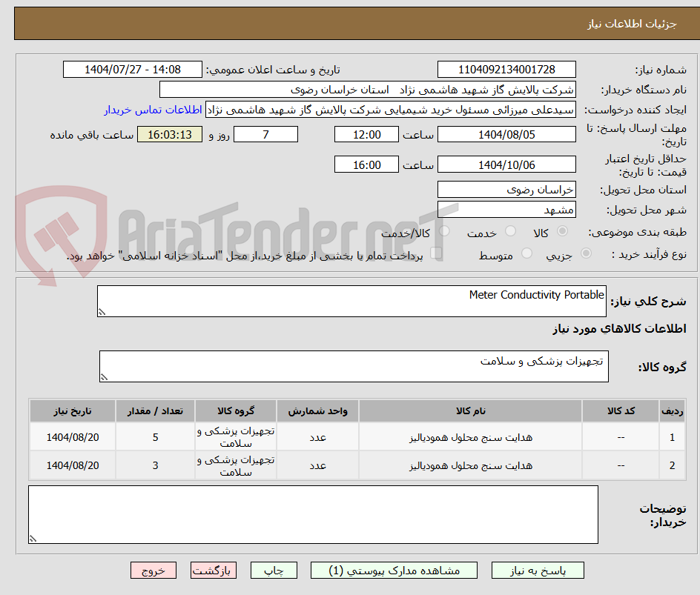Click the ردیف column header
Viewport: 700px width, 595px height.
point(673,410)
